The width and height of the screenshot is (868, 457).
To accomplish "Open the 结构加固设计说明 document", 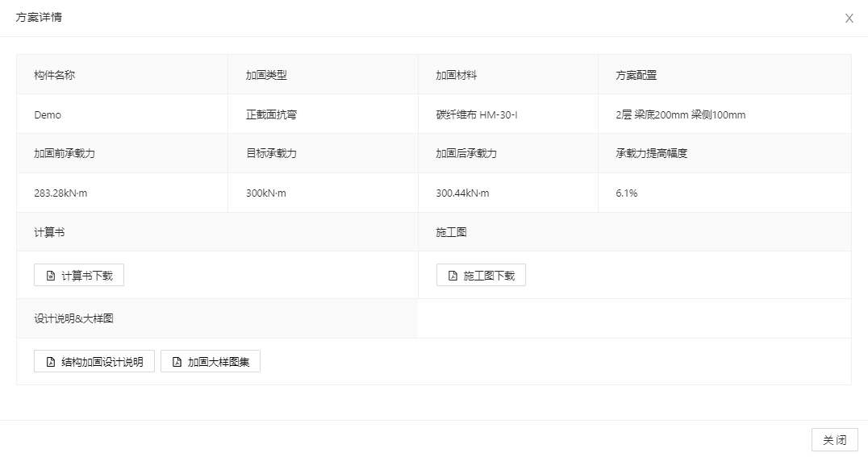I will pos(94,361).
